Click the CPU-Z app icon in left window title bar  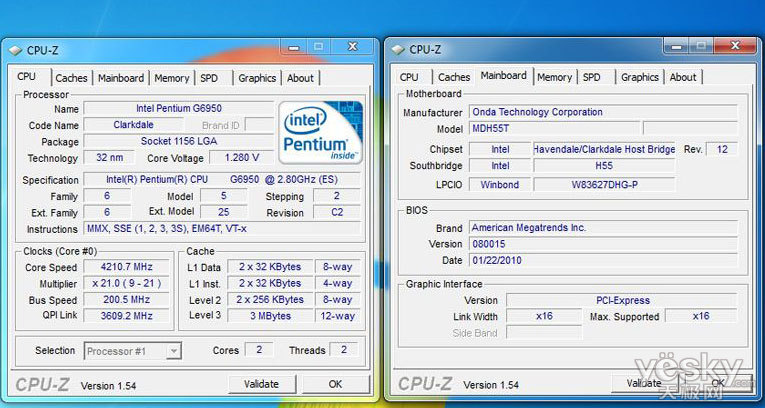coord(16,50)
